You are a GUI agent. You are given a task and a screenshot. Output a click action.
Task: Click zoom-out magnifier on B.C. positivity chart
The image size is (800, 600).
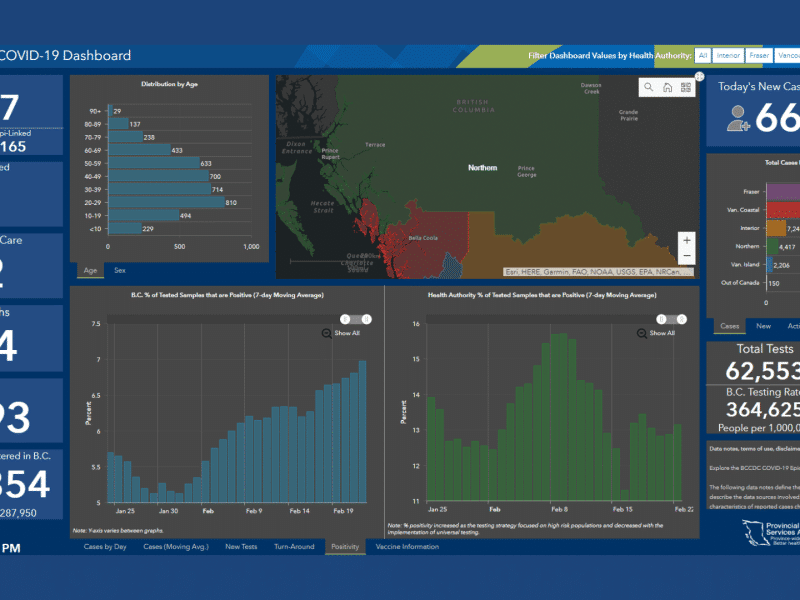point(327,333)
